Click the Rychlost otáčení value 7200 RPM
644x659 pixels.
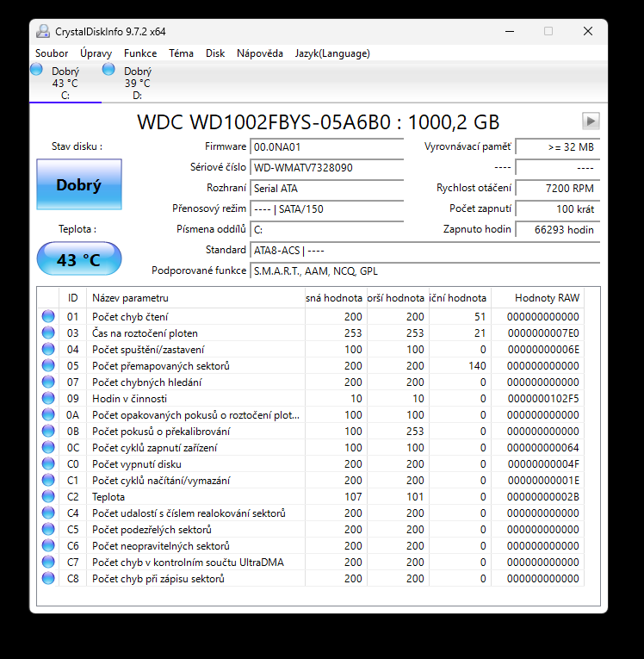coord(557,188)
